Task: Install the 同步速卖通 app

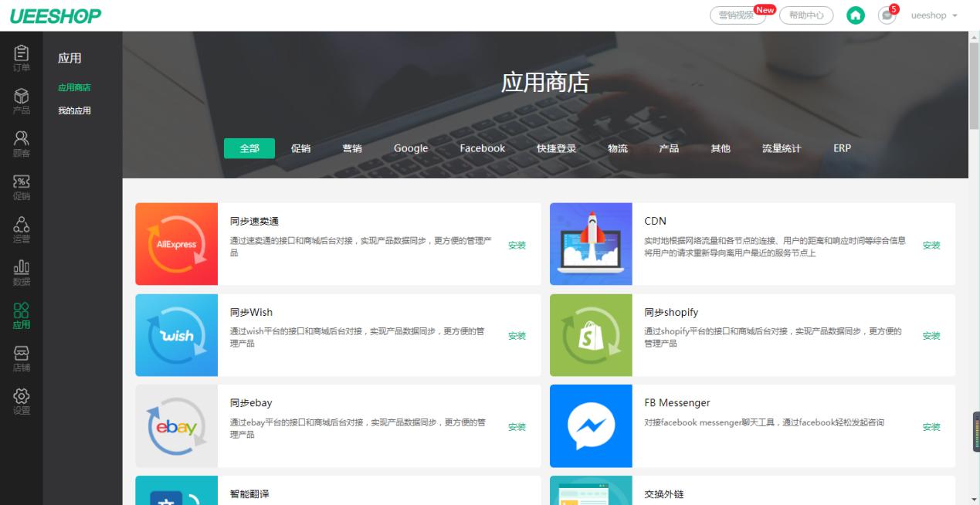Action: [517, 245]
